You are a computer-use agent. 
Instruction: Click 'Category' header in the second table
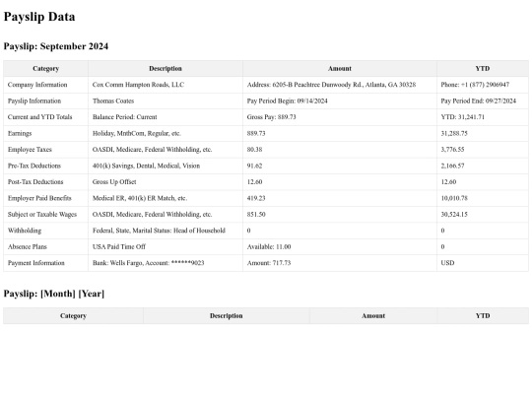point(73,316)
